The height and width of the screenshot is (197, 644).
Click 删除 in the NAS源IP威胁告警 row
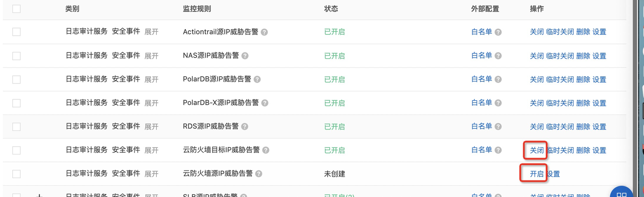tap(583, 56)
